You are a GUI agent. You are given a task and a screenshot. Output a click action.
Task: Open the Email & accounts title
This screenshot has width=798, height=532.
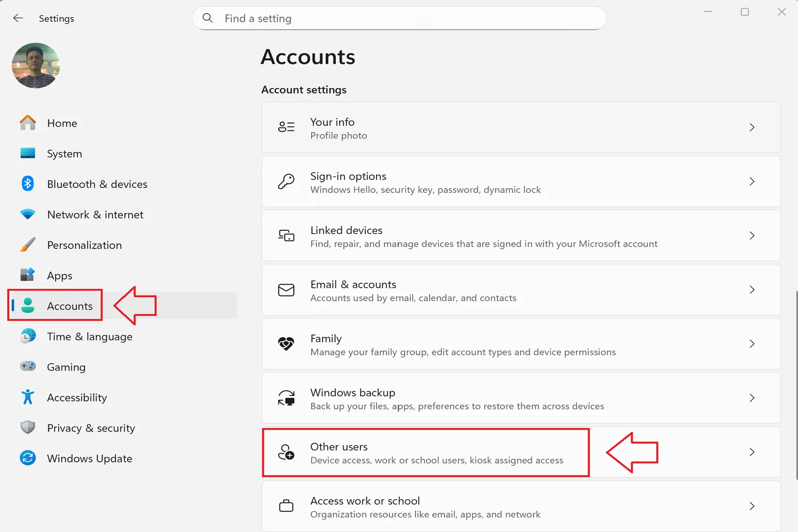pos(353,284)
